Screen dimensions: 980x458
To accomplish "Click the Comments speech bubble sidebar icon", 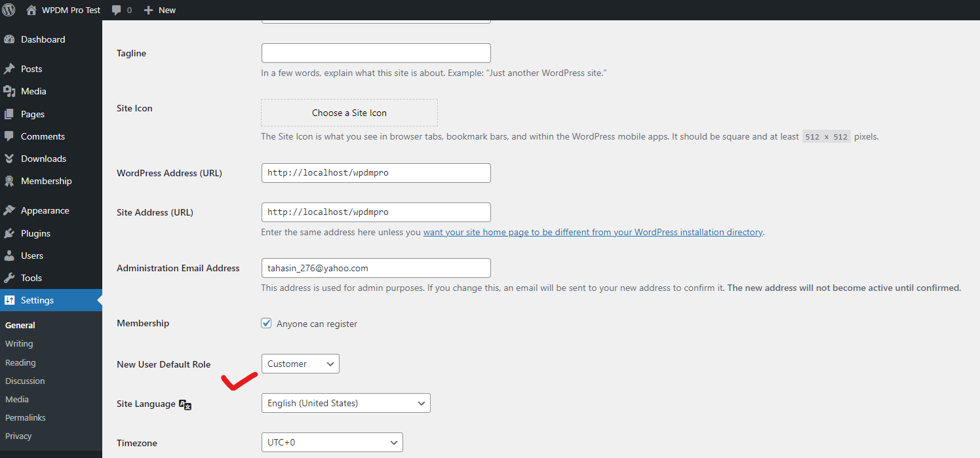I will pyautogui.click(x=9, y=136).
